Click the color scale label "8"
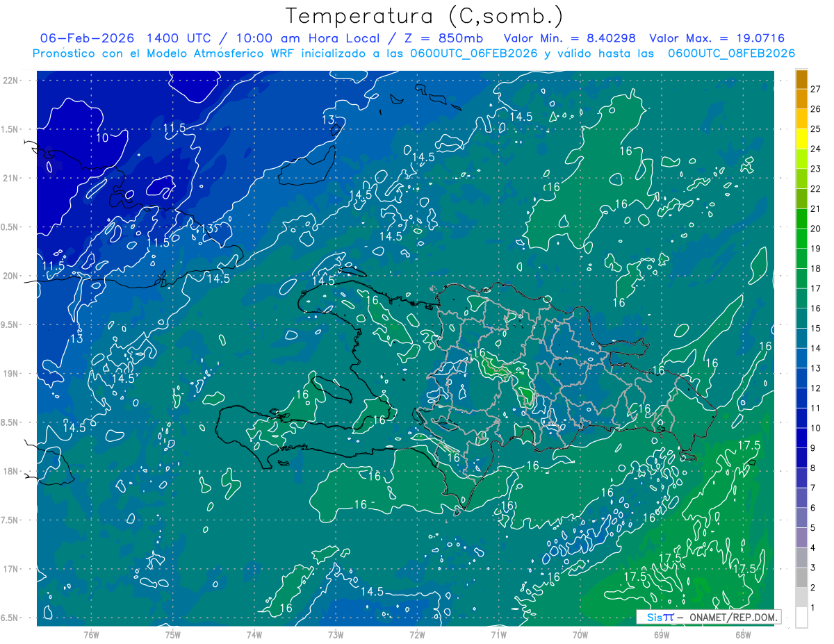The image size is (834, 644). tap(813, 468)
